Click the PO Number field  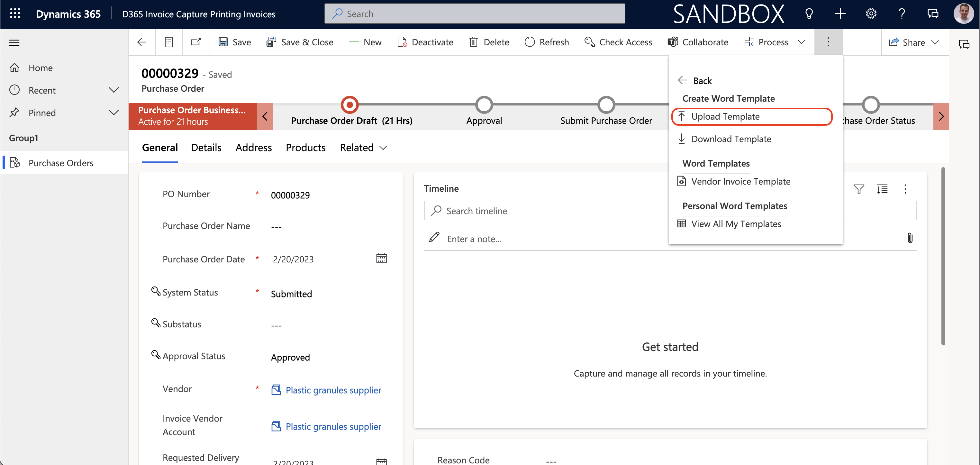tap(330, 195)
